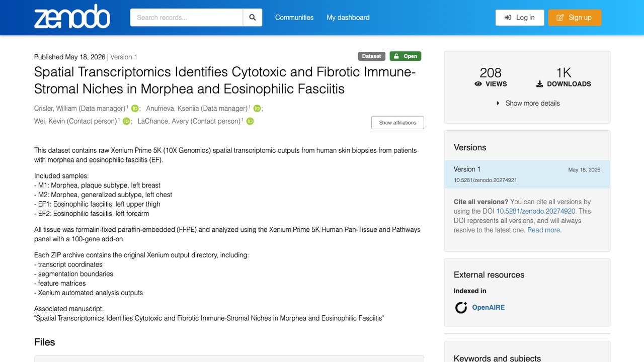The height and width of the screenshot is (362, 644).
Task: Click the 'M2: Morphea, generalized subtype, left chest' line
Action: click(x=103, y=195)
